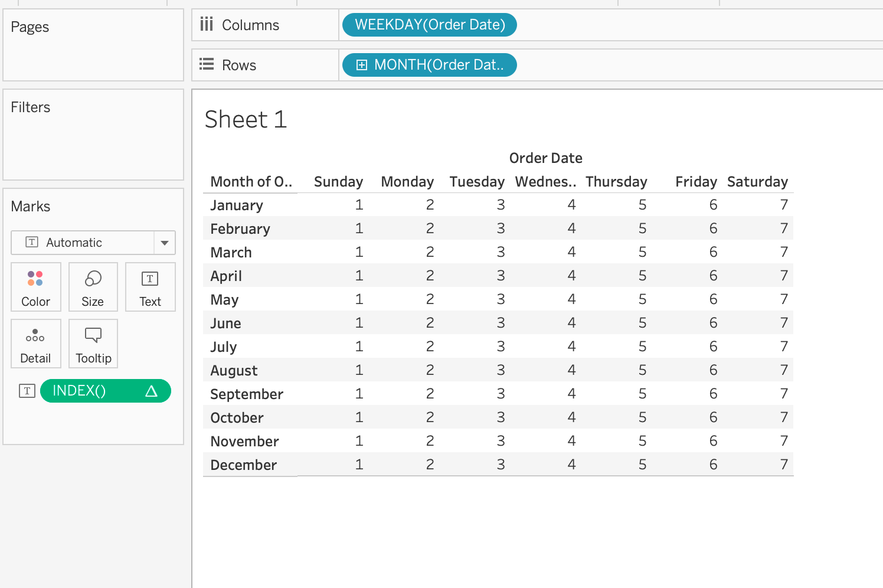883x588 pixels.
Task: Expand the MONTH(Order Date) pill plus icon
Action: pyautogui.click(x=362, y=65)
